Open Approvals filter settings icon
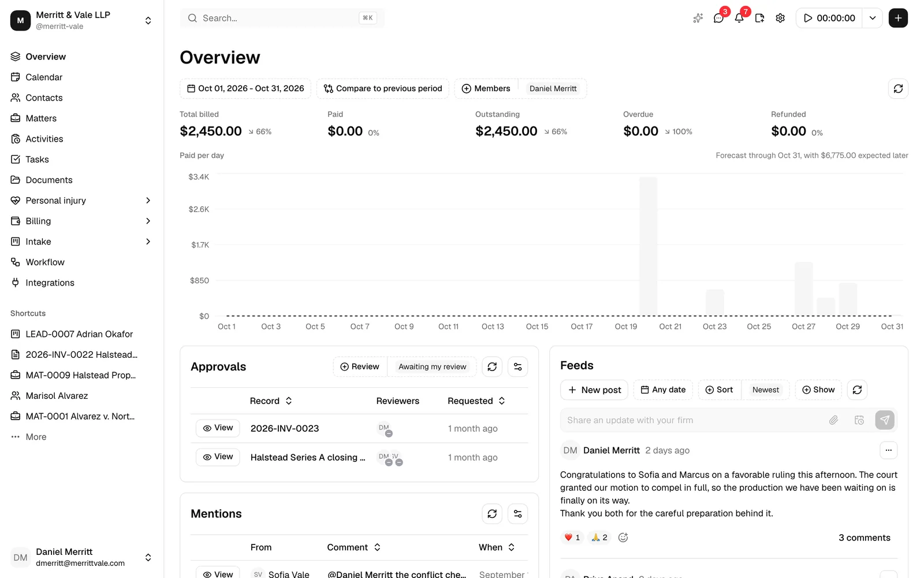This screenshot has width=924, height=578. click(x=517, y=366)
